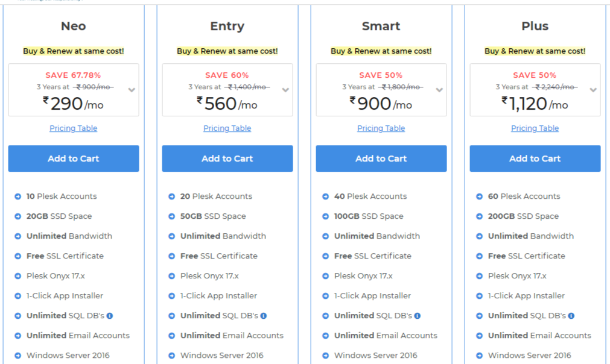This screenshot has width=610, height=364.
Task: Add the Neo plan to cart
Action: pos(74,158)
